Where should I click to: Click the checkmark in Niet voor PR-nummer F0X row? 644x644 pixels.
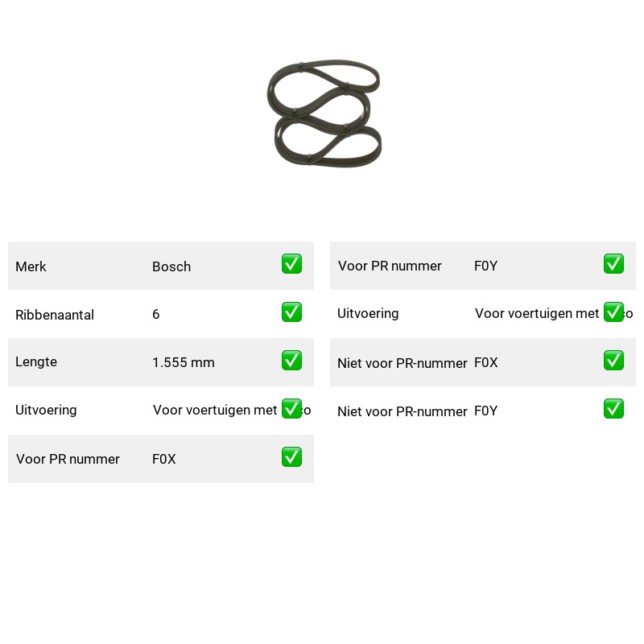[613, 360]
